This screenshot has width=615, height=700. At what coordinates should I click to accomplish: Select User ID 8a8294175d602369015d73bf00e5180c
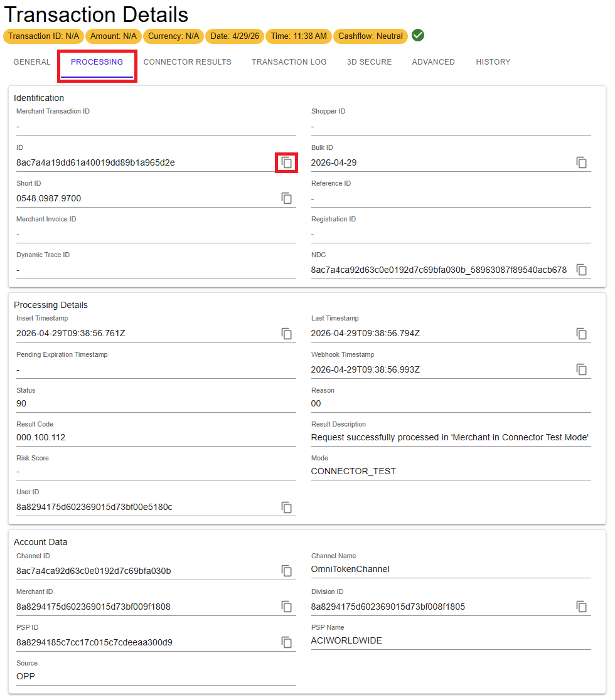[x=94, y=507]
